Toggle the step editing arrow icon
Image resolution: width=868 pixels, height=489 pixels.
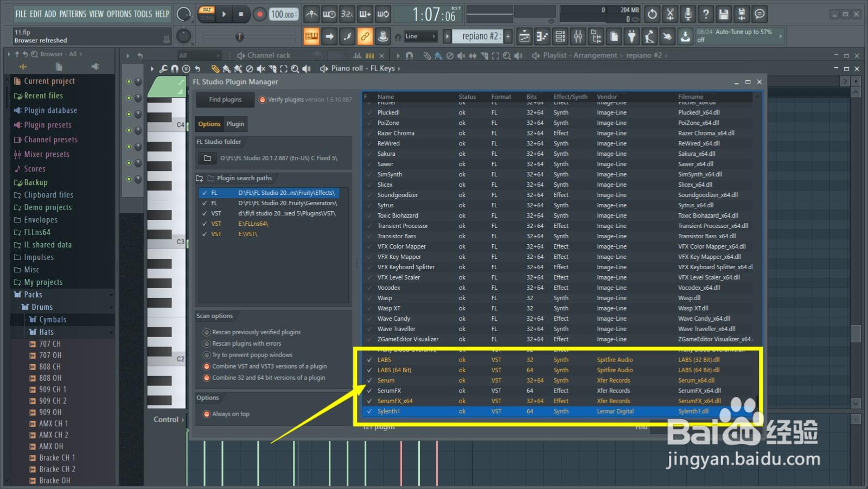coord(329,36)
